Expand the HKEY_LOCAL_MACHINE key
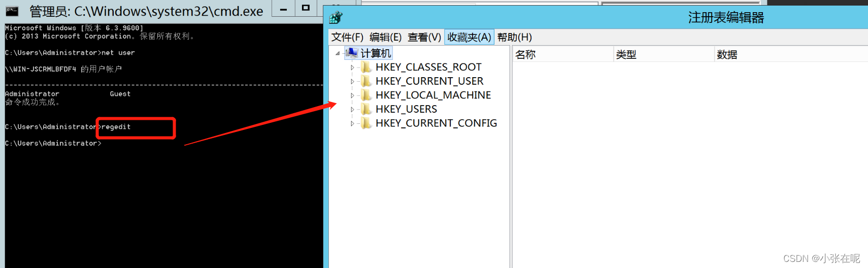The height and width of the screenshot is (268, 868). click(352, 95)
